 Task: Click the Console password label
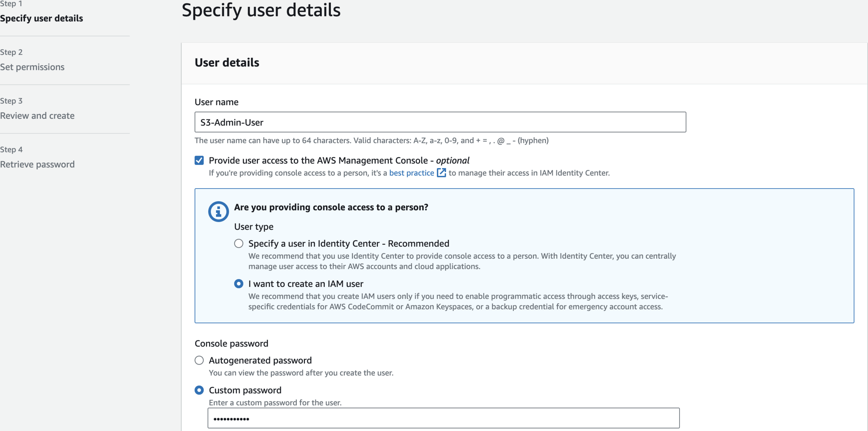[231, 343]
